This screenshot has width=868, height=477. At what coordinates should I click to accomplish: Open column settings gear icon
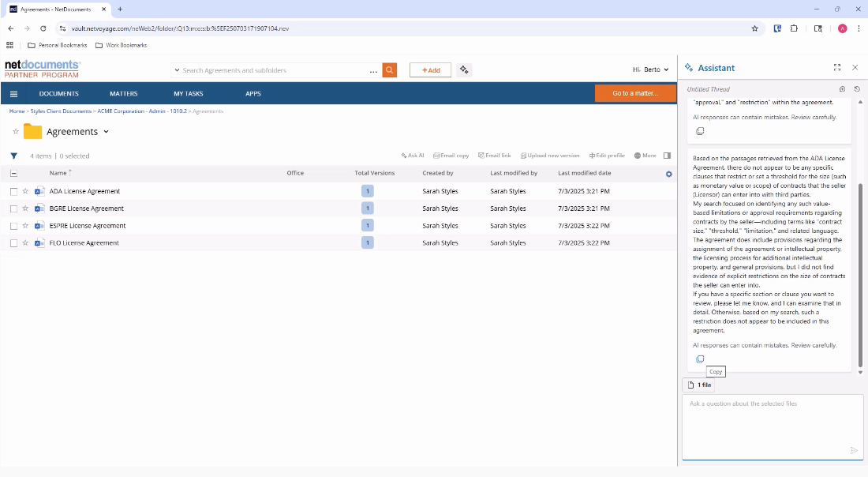[x=668, y=174]
